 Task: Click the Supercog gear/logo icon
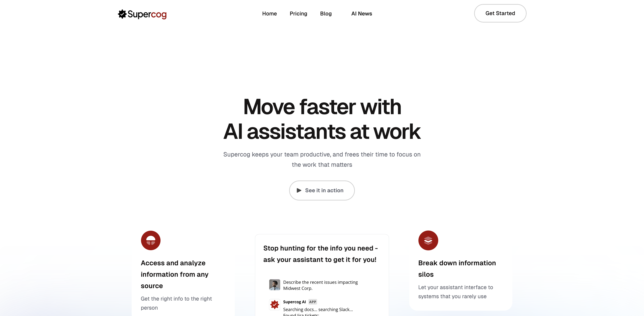(122, 13)
